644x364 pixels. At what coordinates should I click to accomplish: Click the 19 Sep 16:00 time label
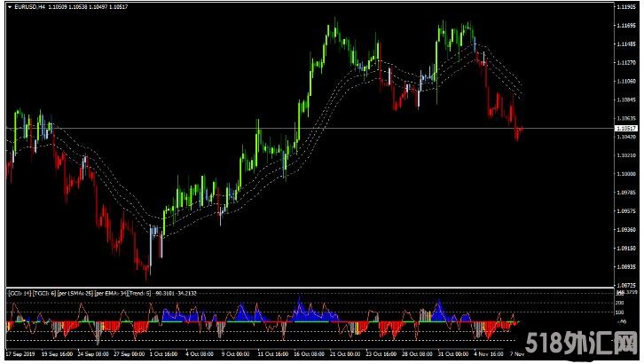pyautogui.click(x=57, y=353)
